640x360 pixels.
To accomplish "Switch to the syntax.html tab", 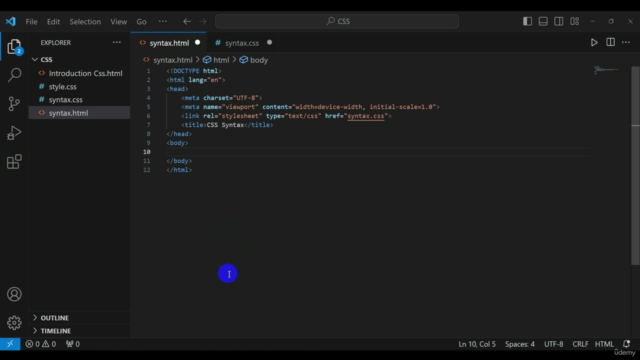I will pos(169,43).
